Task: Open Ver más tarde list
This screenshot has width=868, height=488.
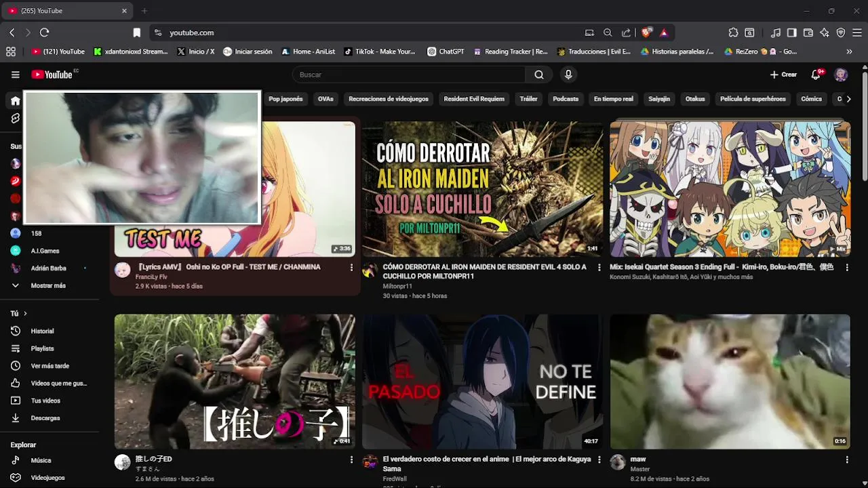Action: tap(50, 366)
